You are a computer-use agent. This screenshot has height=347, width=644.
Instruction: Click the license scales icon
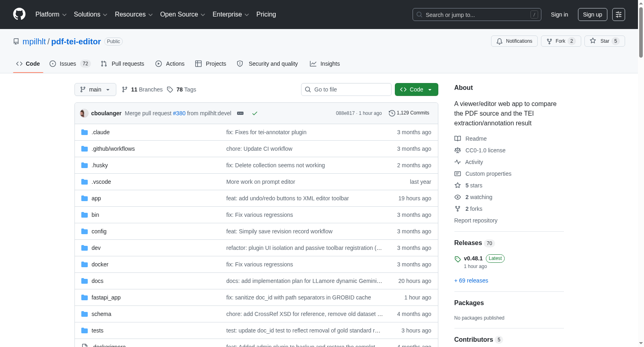pyautogui.click(x=458, y=150)
